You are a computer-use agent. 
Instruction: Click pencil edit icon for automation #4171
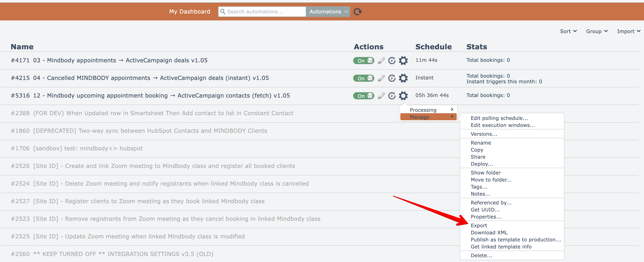(x=381, y=61)
